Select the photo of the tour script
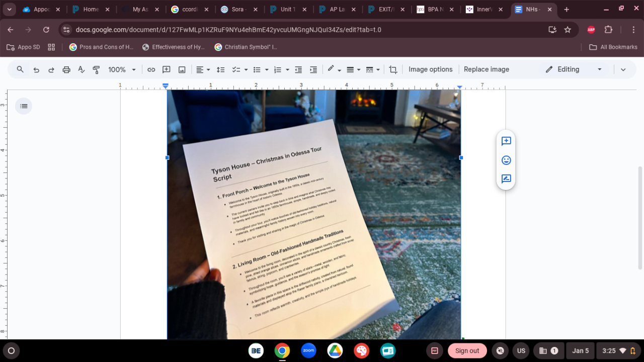This screenshot has width=644, height=362. [x=314, y=215]
